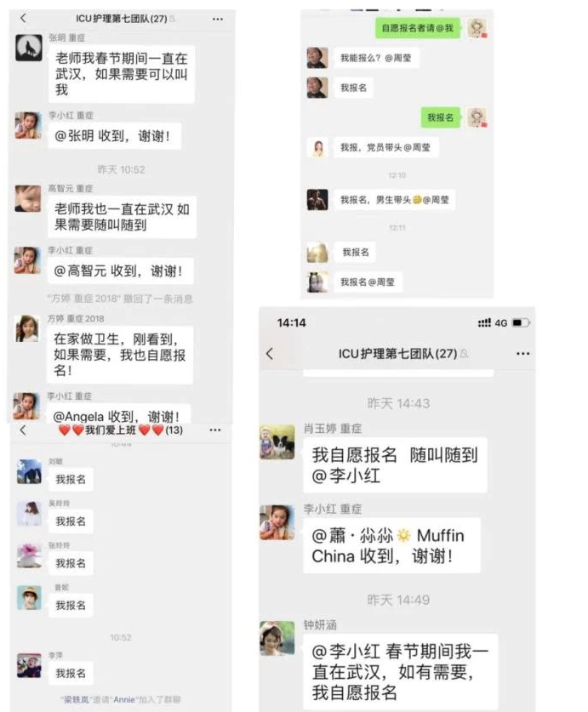Screen dimensions: 588x712
Task: Tap the battery indicator in the status bar
Action: pyautogui.click(x=521, y=323)
